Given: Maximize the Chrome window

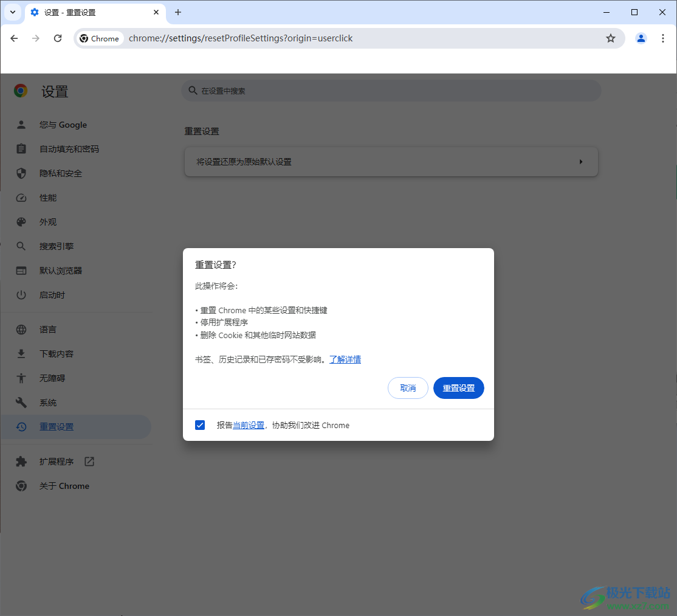Looking at the screenshot, I should (634, 12).
